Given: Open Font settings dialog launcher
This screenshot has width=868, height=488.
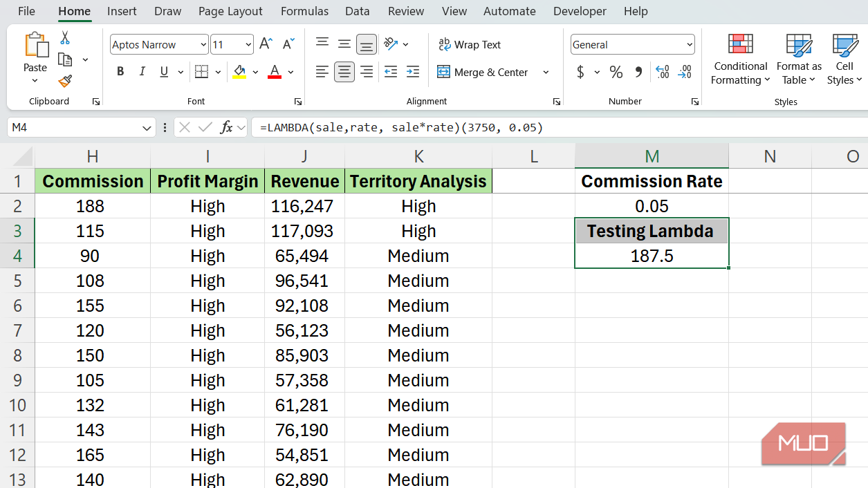Looking at the screenshot, I should click(x=298, y=102).
